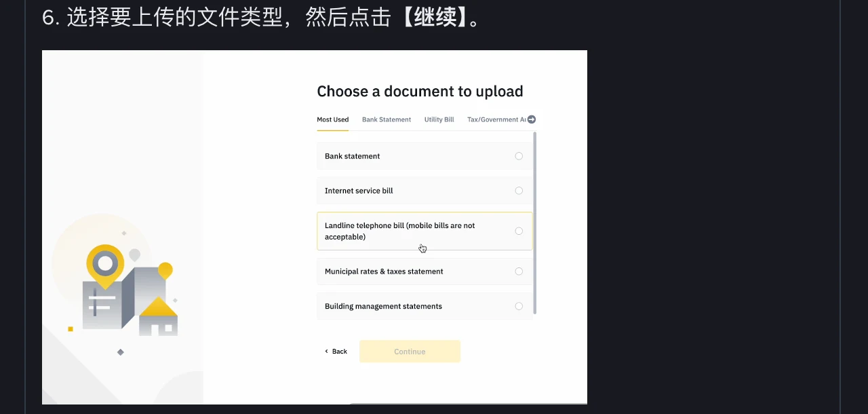Click the tab scroll right arrow icon

coord(532,119)
